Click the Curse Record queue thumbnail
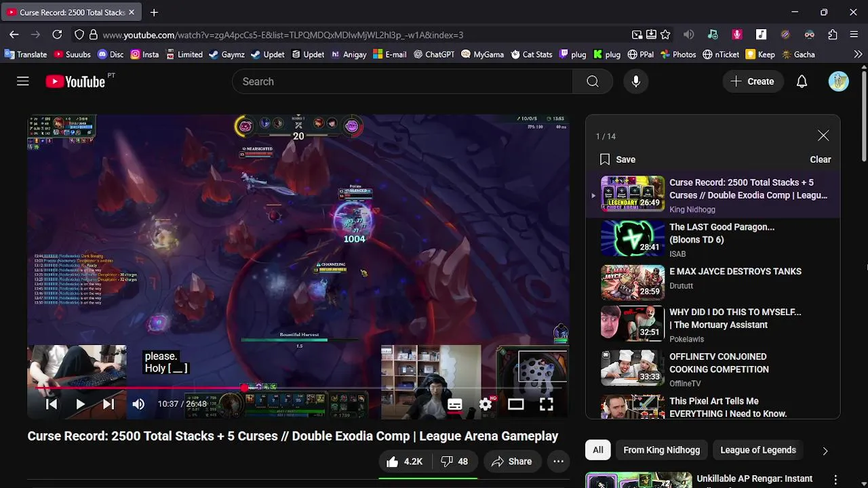Viewport: 868px width, 488px height. pos(633,195)
